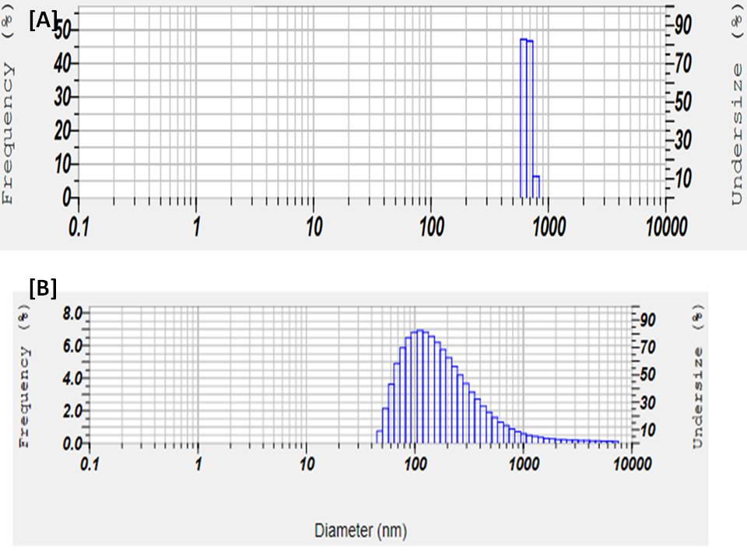Click the [B] panel label
This screenshot has height=560, width=747.
(43, 288)
